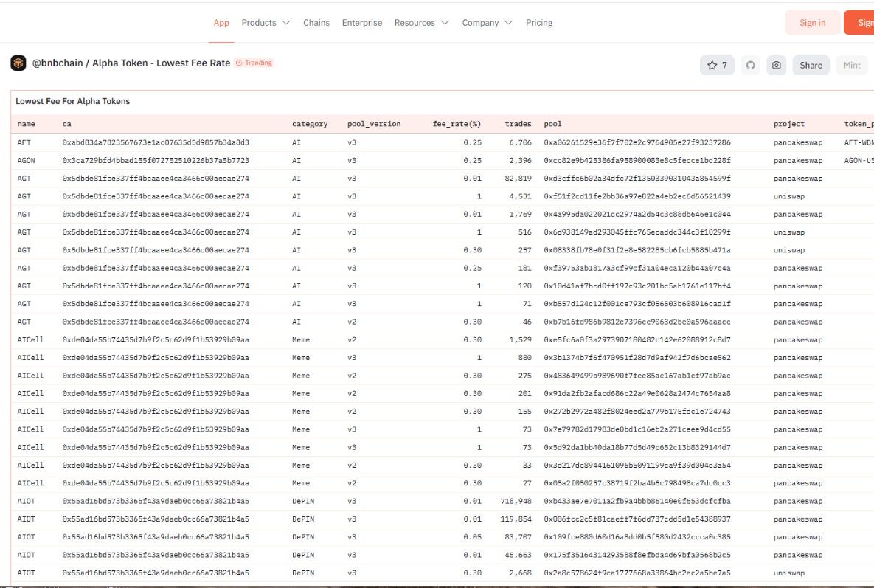Click trades value 45,663
Viewport: 874px width, 588px height.
518,555
